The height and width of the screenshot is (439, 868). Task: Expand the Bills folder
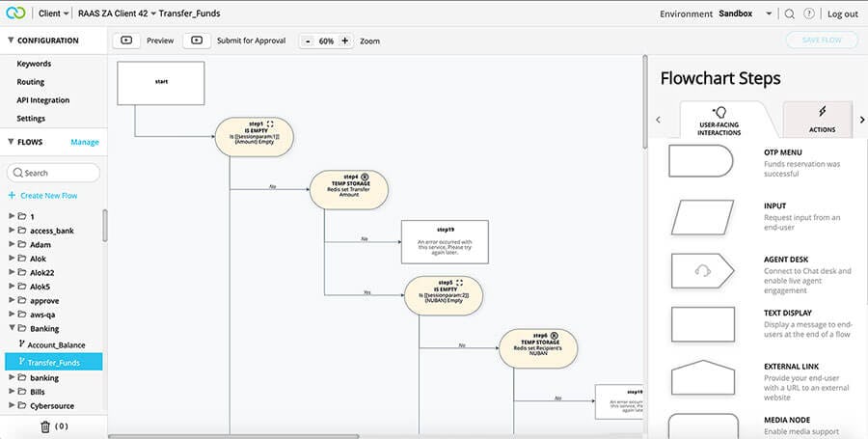11,392
